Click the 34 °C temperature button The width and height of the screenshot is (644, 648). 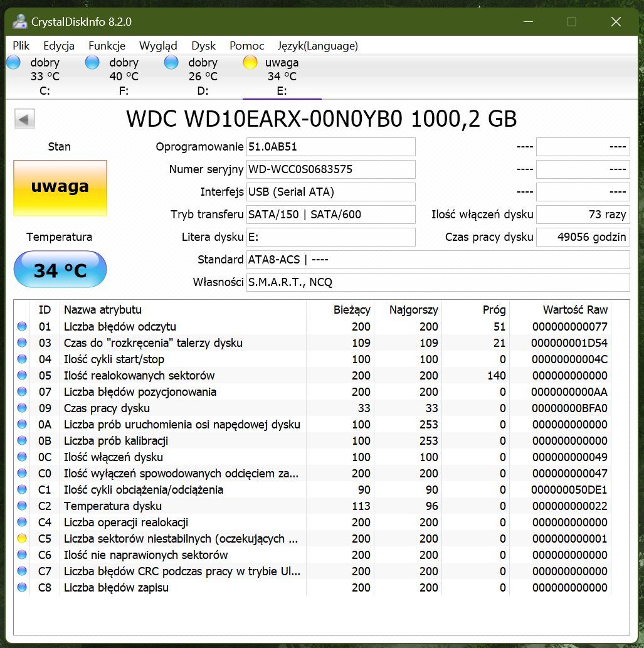[x=60, y=270]
